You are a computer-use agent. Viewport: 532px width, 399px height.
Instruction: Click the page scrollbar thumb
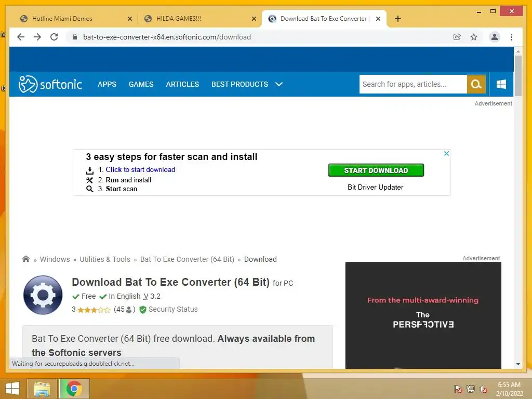point(518,76)
